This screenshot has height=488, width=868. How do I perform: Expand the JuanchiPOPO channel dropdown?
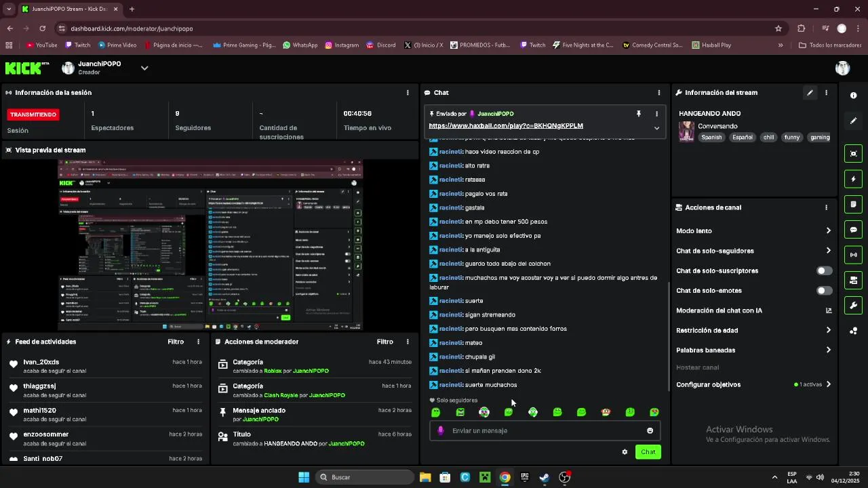tap(144, 68)
